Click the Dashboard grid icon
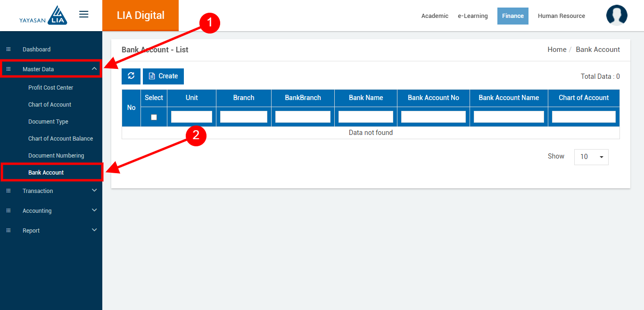 click(8, 50)
